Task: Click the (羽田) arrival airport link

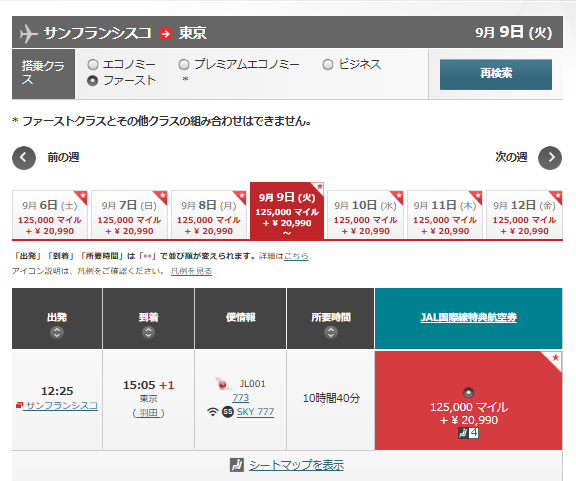Action: click(x=148, y=413)
